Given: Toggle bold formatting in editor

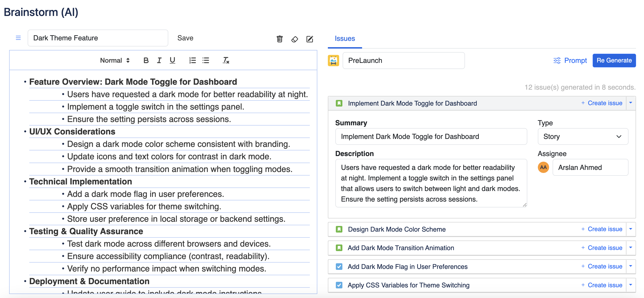Looking at the screenshot, I should click(146, 60).
